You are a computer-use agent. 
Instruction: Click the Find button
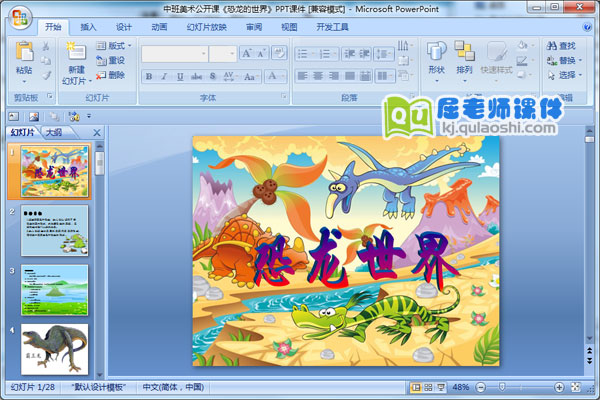pos(561,46)
